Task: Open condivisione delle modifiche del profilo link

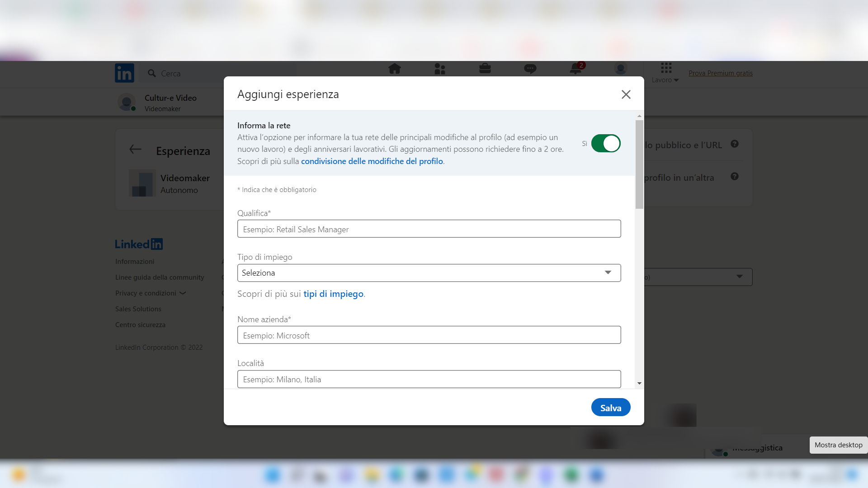Action: tap(372, 161)
